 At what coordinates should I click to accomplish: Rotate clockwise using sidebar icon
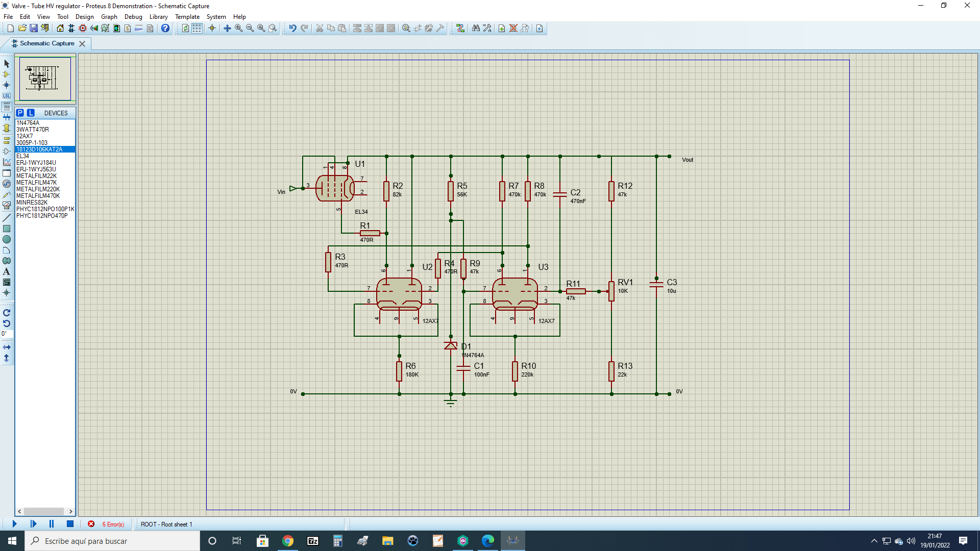coord(7,313)
